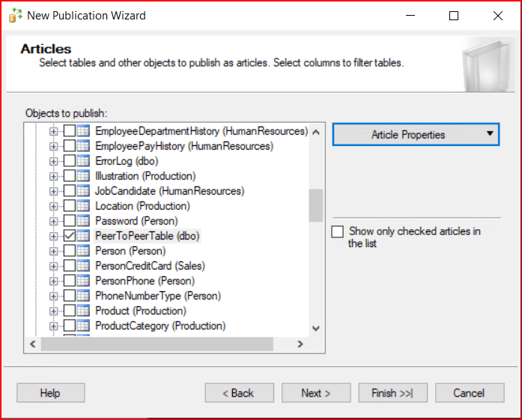This screenshot has width=522, height=420.
Task: Click the table icon next to Illustration (Production)
Action: pos(83,176)
